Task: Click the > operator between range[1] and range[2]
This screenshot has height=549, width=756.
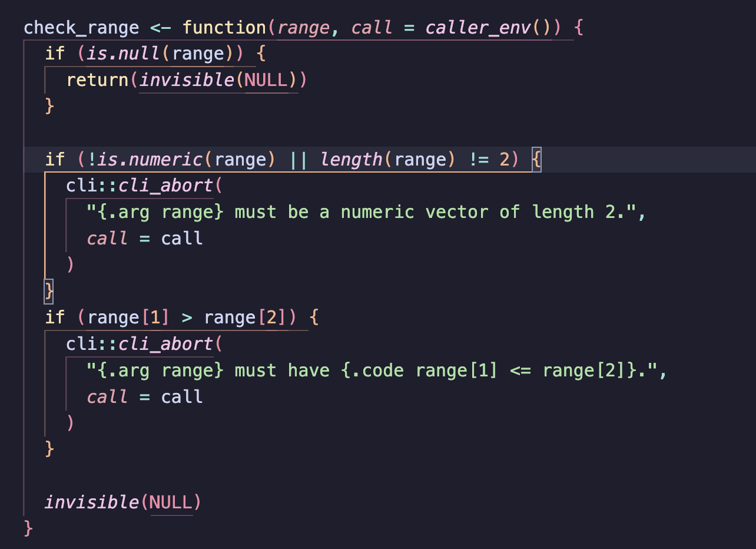Action: click(x=187, y=318)
